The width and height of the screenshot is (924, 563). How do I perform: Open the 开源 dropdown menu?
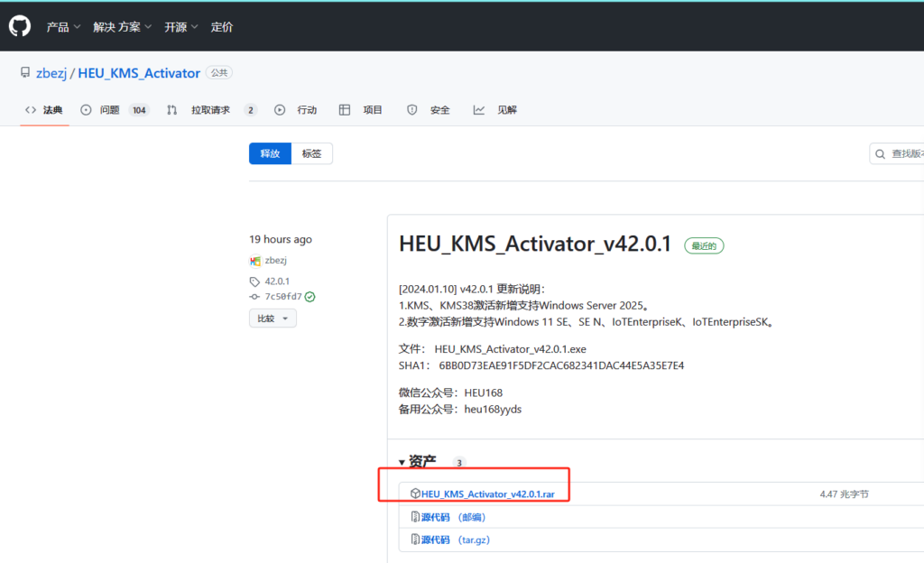pyautogui.click(x=180, y=27)
